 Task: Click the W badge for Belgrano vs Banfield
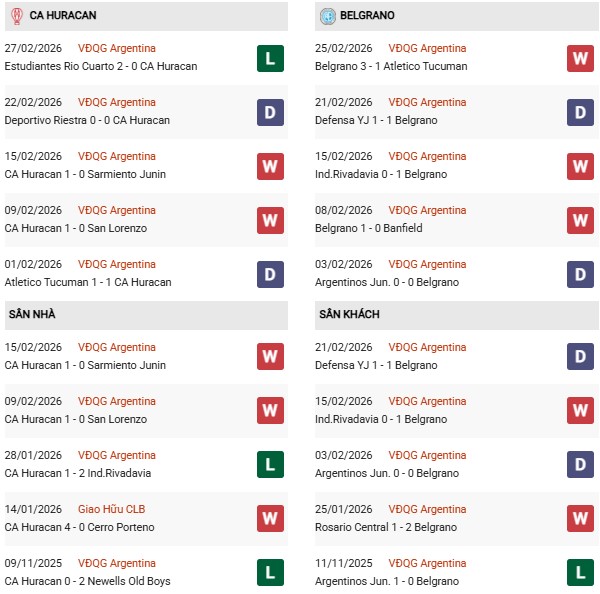pyautogui.click(x=580, y=220)
